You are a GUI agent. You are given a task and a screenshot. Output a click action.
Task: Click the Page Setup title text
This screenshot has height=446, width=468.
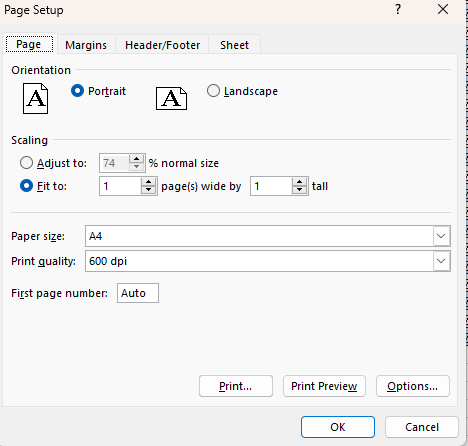coord(34,10)
